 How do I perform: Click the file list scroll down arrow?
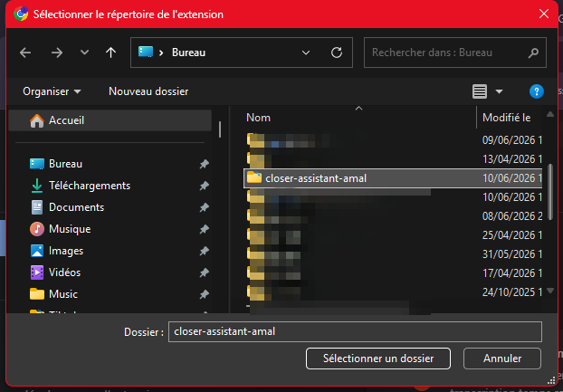pos(550,291)
